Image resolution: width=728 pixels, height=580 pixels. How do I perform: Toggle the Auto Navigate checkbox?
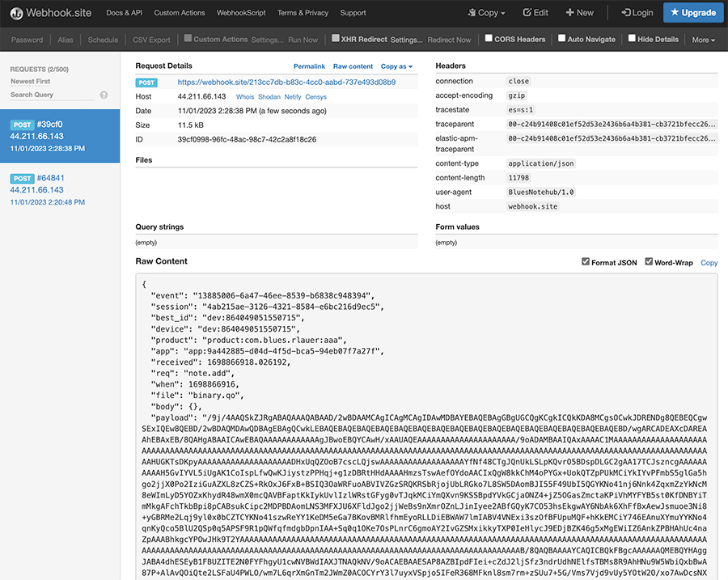coord(562,38)
